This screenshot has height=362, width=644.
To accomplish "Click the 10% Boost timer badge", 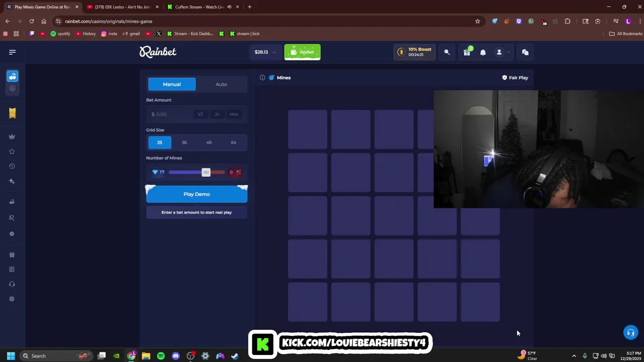I will 415,52.
